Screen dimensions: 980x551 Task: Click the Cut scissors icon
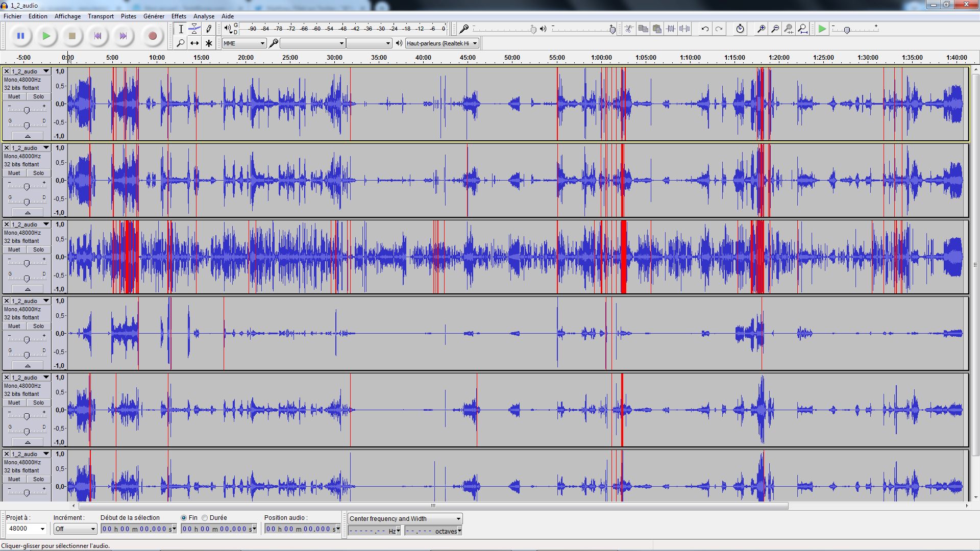pyautogui.click(x=629, y=29)
